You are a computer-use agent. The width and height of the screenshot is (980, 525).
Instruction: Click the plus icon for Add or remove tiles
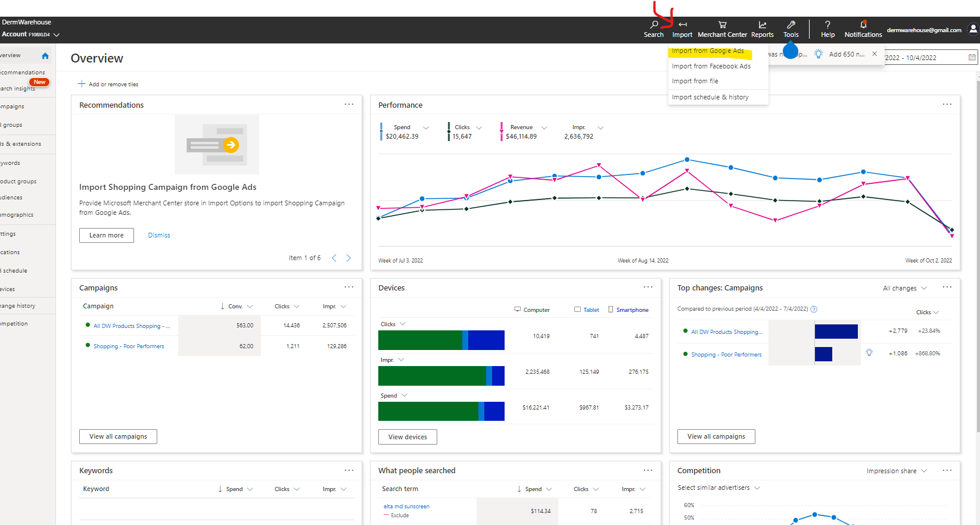[x=82, y=84]
